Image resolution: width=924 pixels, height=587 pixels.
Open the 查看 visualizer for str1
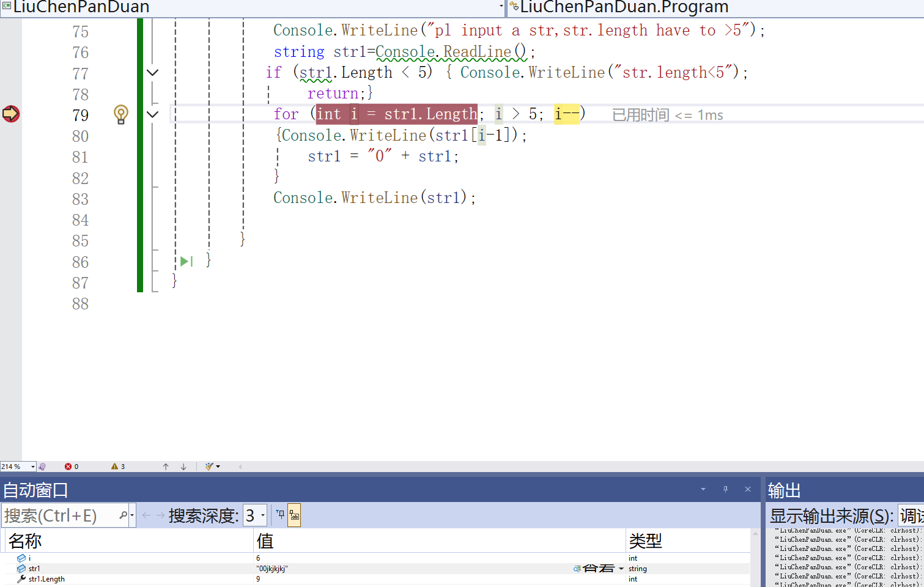594,569
